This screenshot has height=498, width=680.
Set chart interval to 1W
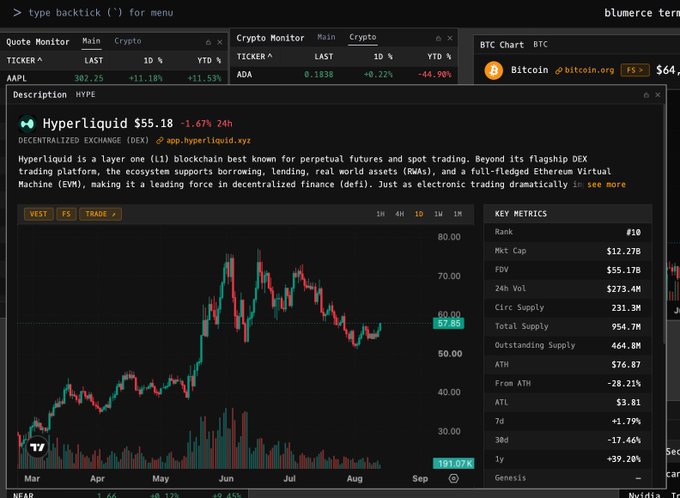438,214
